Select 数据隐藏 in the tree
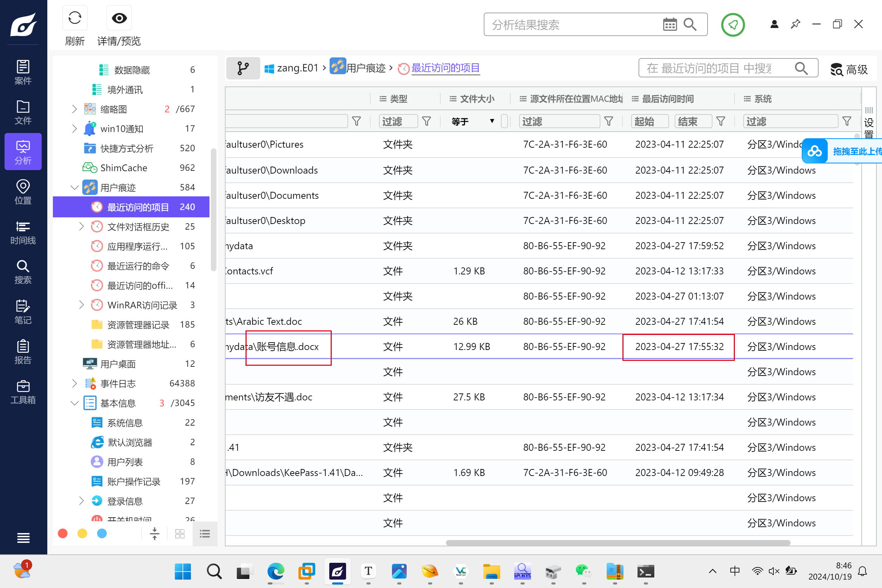 tap(131, 70)
